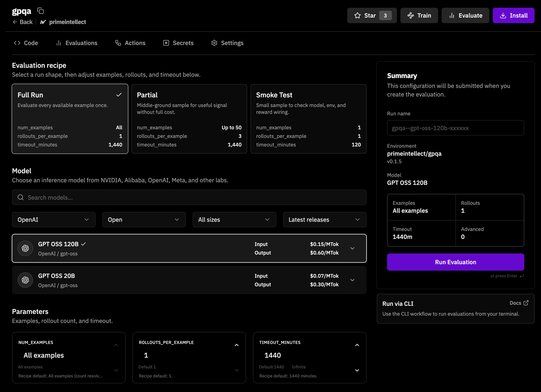Decrease num_examples with down arrow
Screen dimensions: 541x392
[116, 370]
